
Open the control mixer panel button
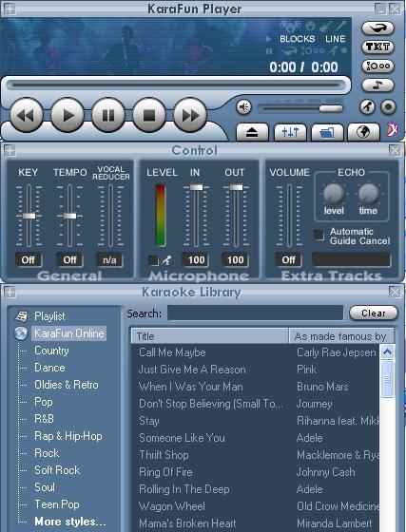pyautogui.click(x=290, y=132)
